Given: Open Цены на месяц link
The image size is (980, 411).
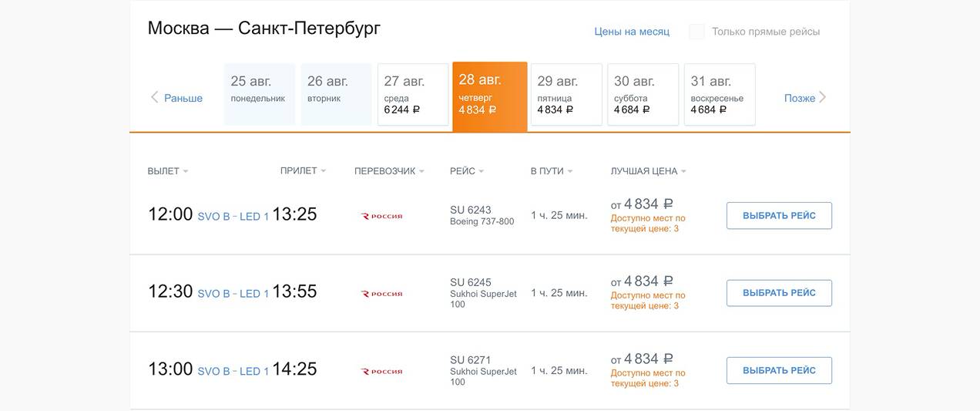Looking at the screenshot, I should [632, 32].
